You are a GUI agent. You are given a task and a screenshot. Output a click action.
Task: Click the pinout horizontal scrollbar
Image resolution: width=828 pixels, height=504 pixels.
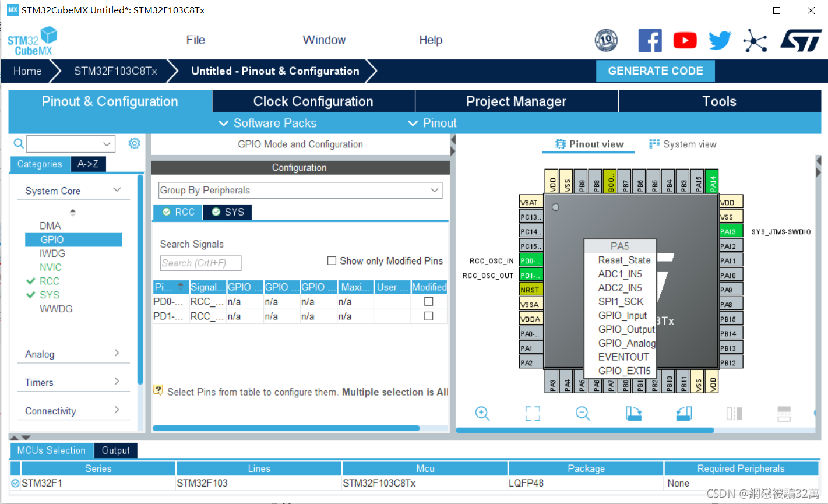point(584,431)
